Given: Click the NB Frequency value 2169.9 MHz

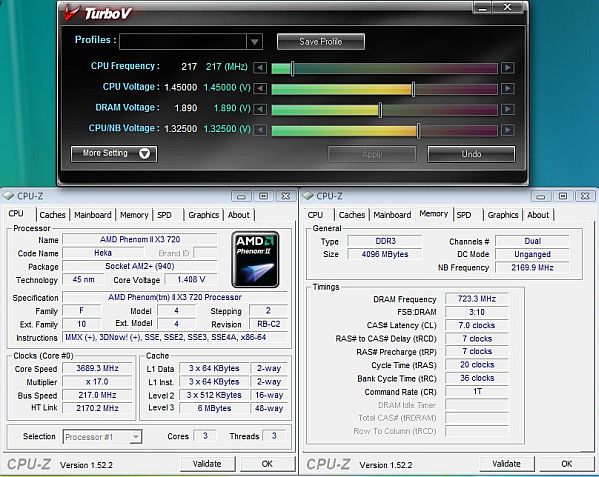Looking at the screenshot, I should [x=532, y=267].
